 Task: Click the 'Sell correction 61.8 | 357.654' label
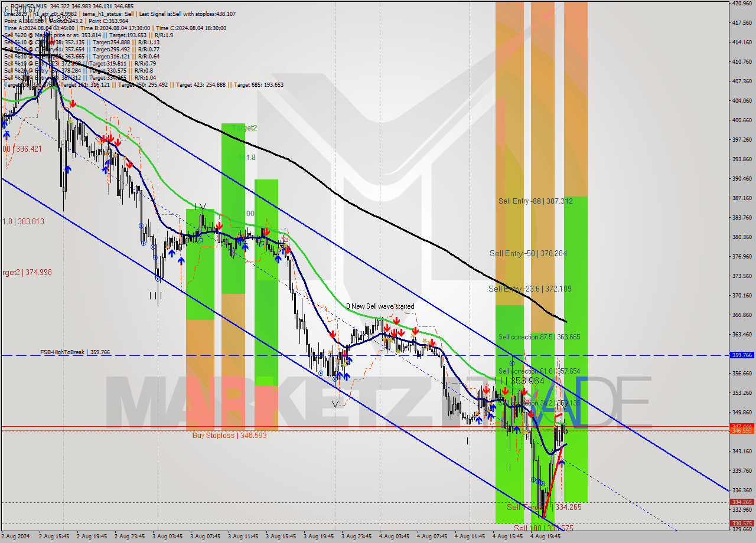click(539, 371)
